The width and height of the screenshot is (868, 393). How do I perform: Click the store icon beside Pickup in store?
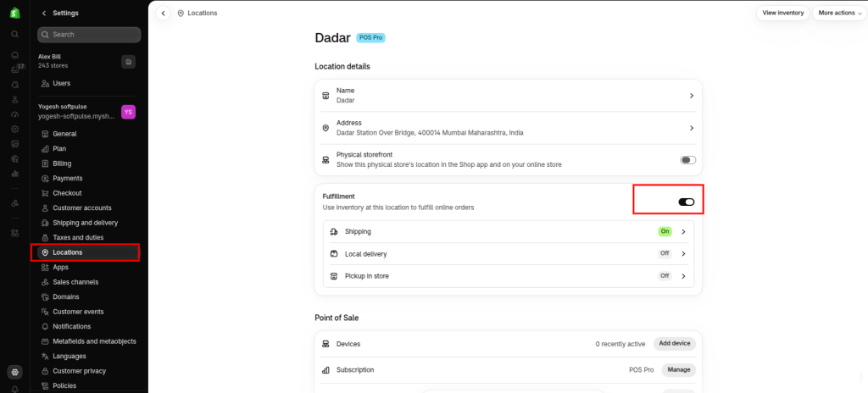click(x=334, y=275)
